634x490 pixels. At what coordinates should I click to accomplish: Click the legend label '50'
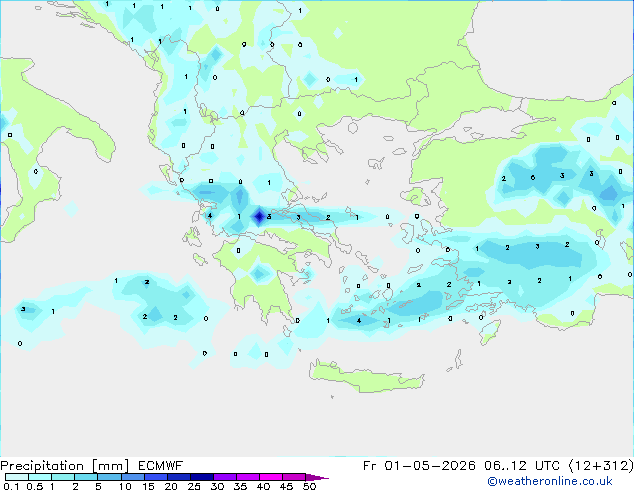[309, 486]
